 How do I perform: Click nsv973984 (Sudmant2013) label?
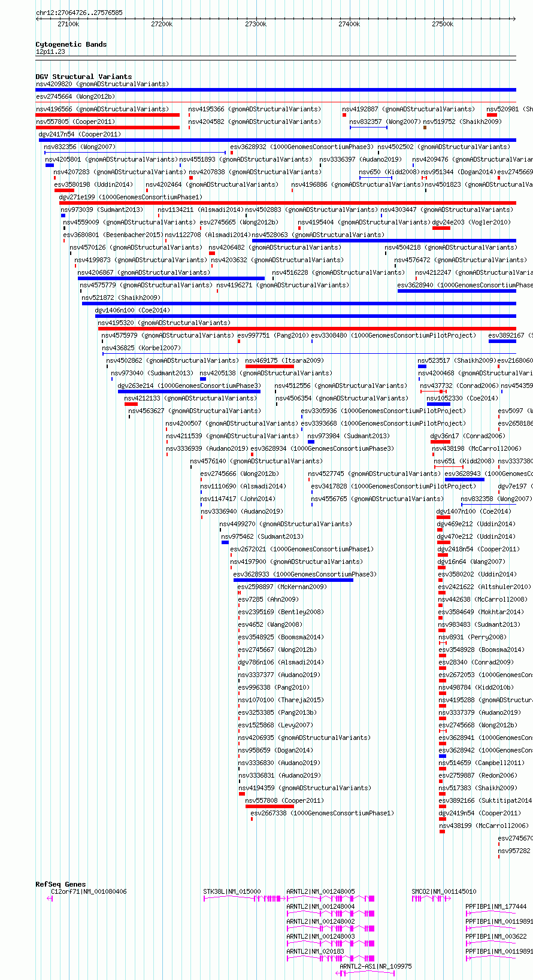click(349, 436)
